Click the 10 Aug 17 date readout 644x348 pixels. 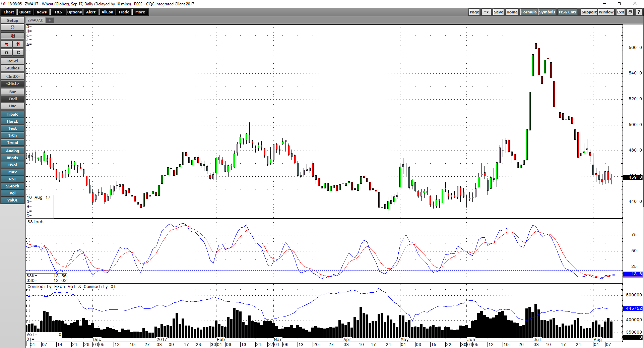(x=39, y=197)
